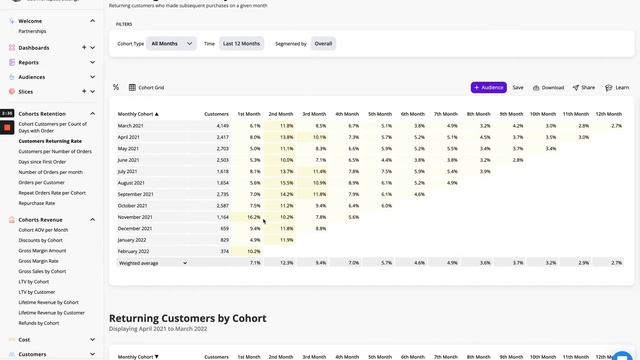Screen dimensions: 640x360
Task: Click the Download button label
Action: [553, 88]
